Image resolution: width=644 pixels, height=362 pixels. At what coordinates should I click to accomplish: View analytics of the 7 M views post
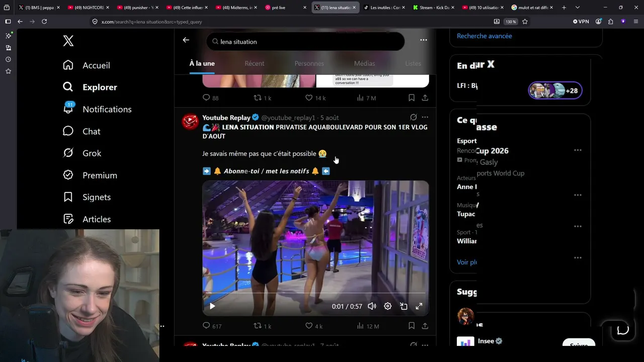(x=366, y=98)
